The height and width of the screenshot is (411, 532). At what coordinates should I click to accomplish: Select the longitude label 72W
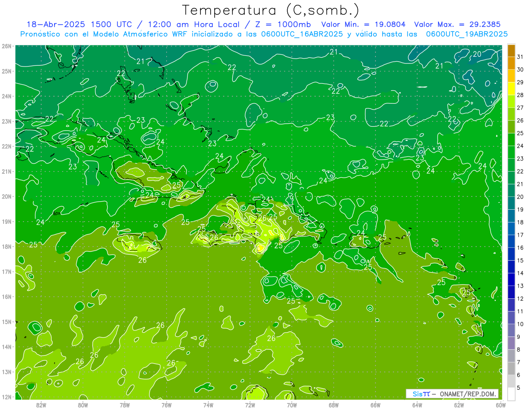(250, 405)
